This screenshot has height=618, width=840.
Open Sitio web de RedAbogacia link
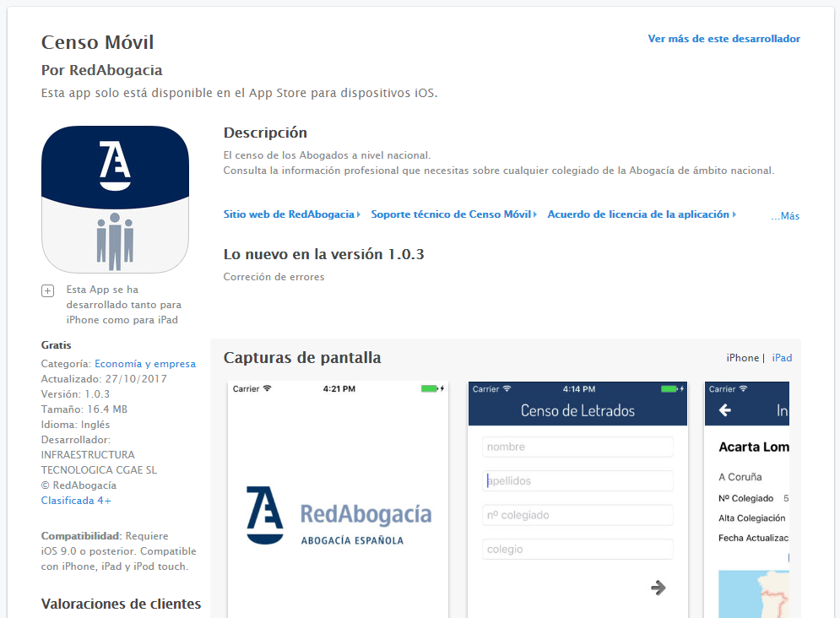tap(290, 214)
